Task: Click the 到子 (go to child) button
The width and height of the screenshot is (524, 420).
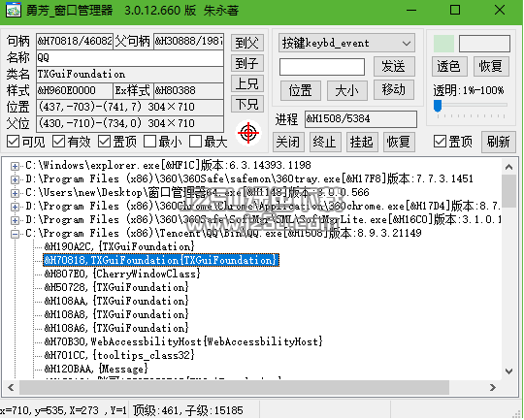Action: (247, 63)
